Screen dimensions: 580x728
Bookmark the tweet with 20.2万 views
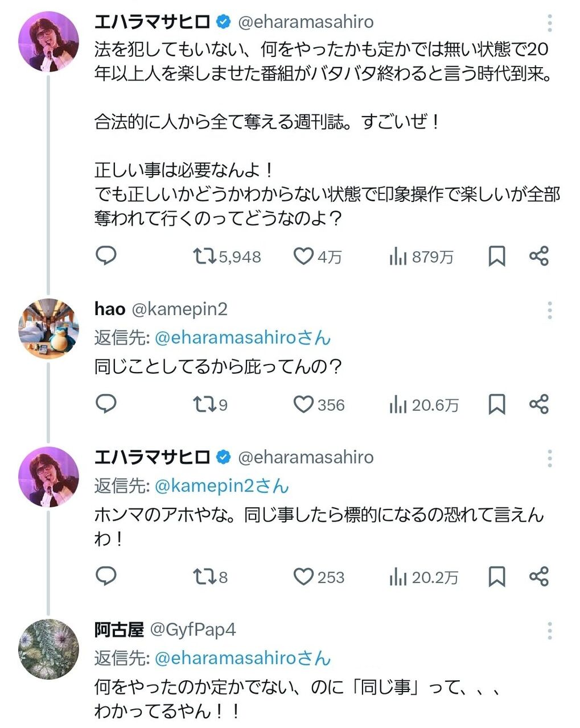[497, 577]
